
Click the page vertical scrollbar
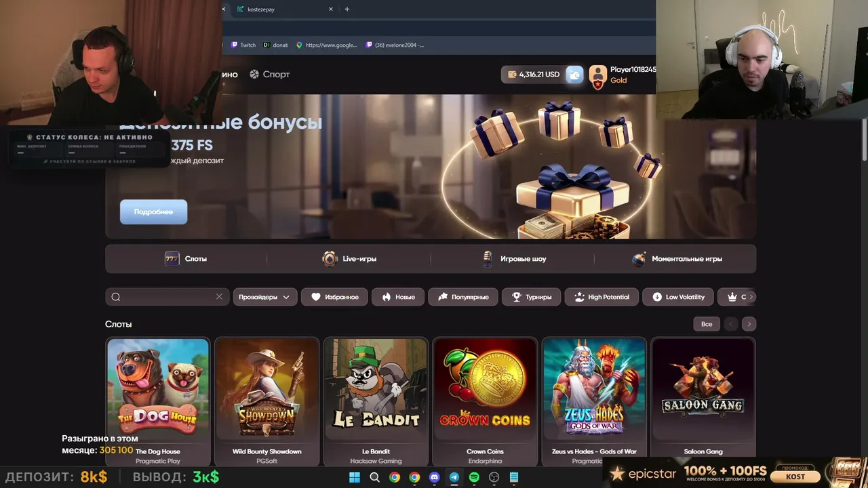pyautogui.click(x=864, y=141)
